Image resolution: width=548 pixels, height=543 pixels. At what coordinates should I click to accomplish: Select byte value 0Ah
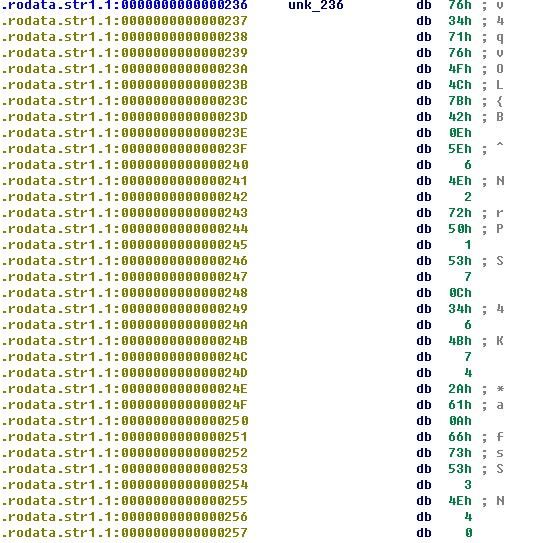pos(460,421)
